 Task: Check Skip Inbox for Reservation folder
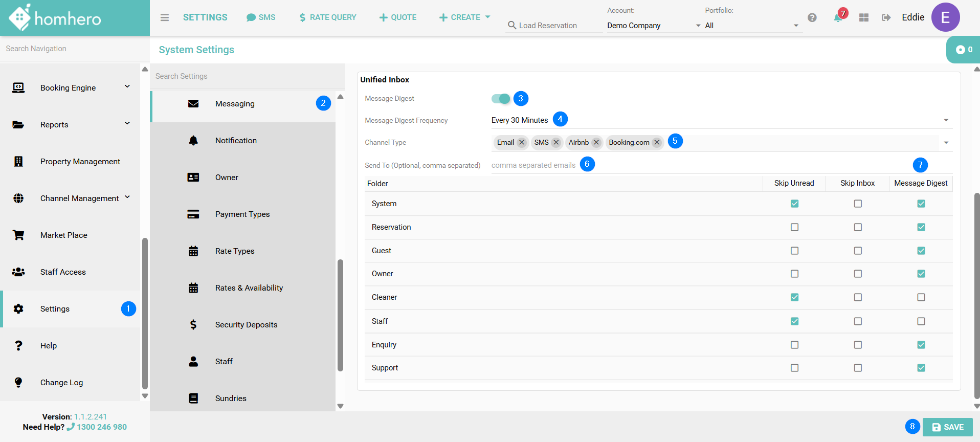[x=858, y=227]
